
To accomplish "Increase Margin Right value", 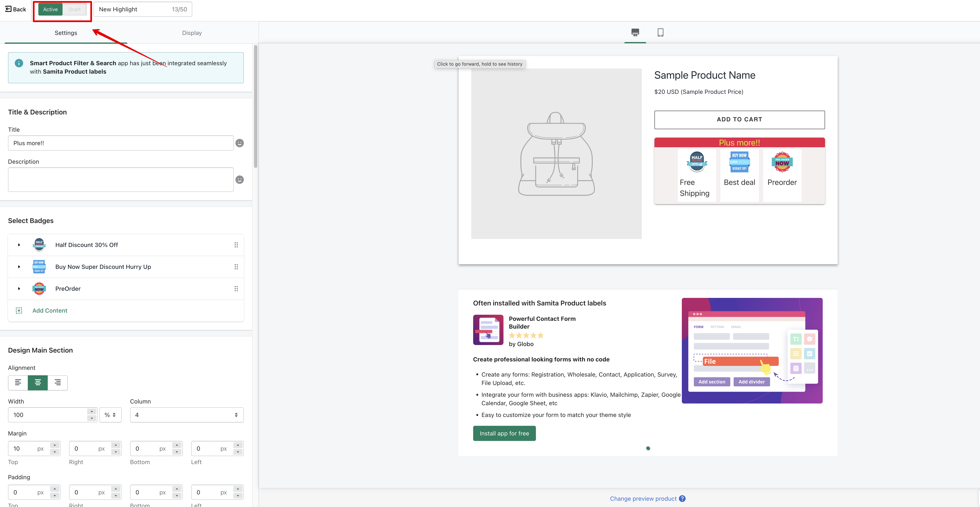I will (116, 445).
